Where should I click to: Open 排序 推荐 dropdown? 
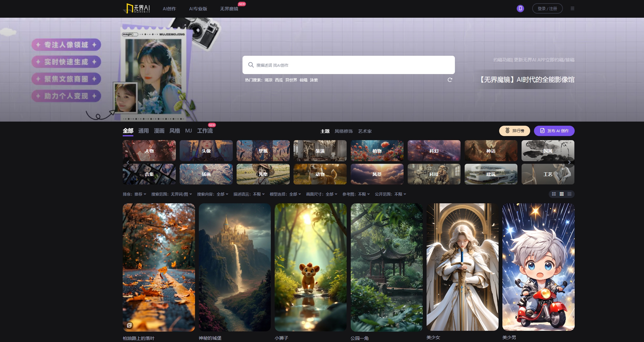(135, 194)
